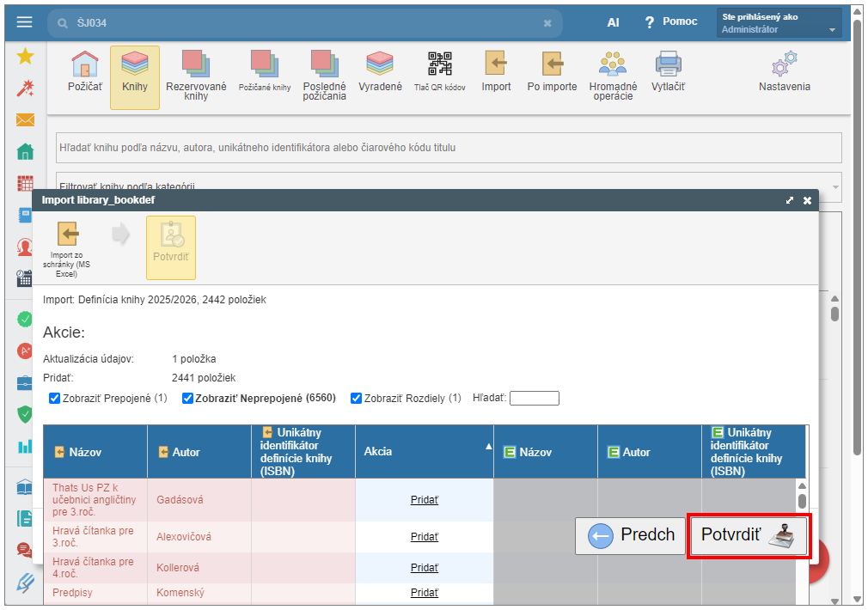Screen dimensions: 868x610
Task: Uncheck Zobraziť Neprepojené checkbox
Action: [x=187, y=399]
